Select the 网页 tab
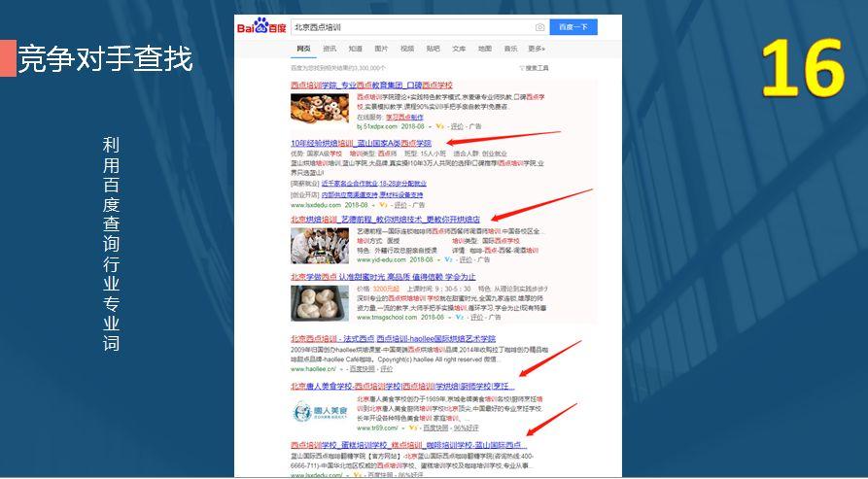The image size is (868, 479). click(x=303, y=49)
